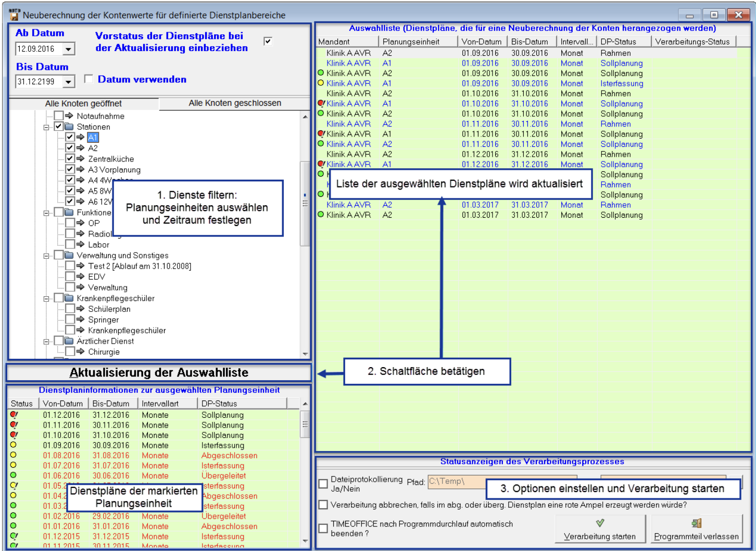This screenshot has height=551, width=756.
Task: Click the Verwaltung und Sonstiges folder icon
Action: 69,255
